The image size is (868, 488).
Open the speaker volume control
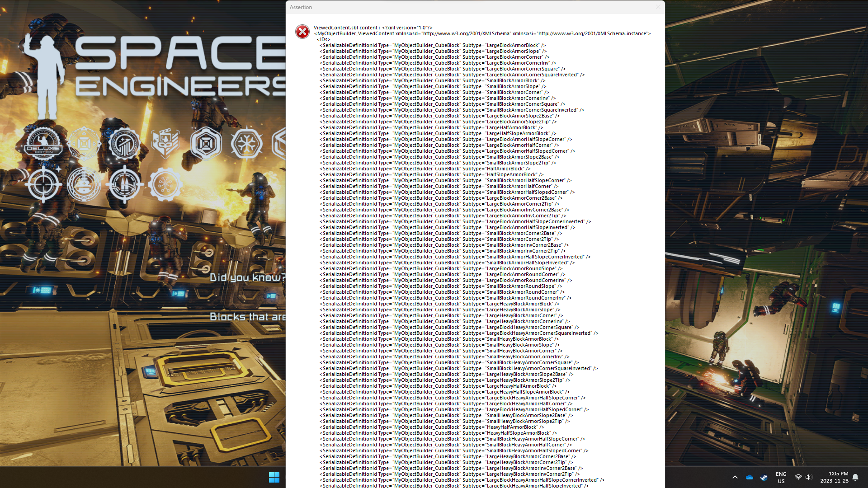(x=809, y=477)
